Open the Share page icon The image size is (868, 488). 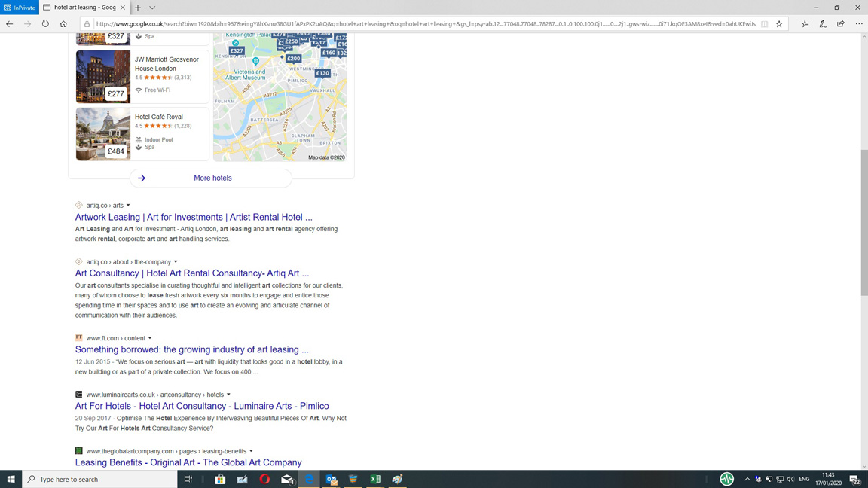click(841, 24)
